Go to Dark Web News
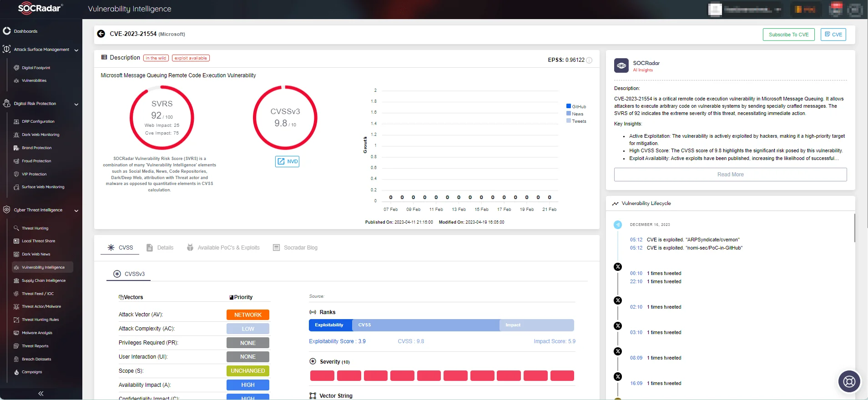Viewport: 868px width, 400px height. click(x=36, y=254)
